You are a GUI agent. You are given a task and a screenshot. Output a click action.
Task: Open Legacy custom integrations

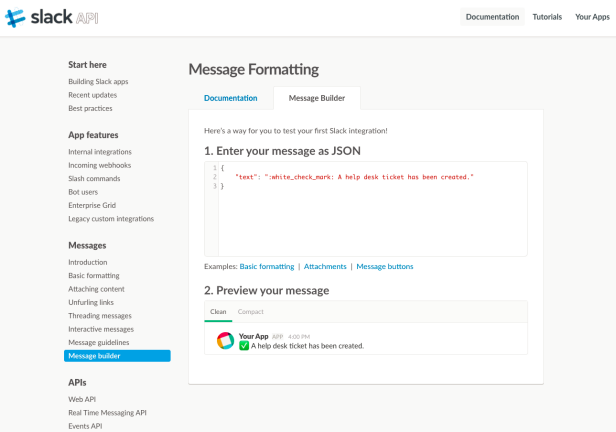click(111, 218)
